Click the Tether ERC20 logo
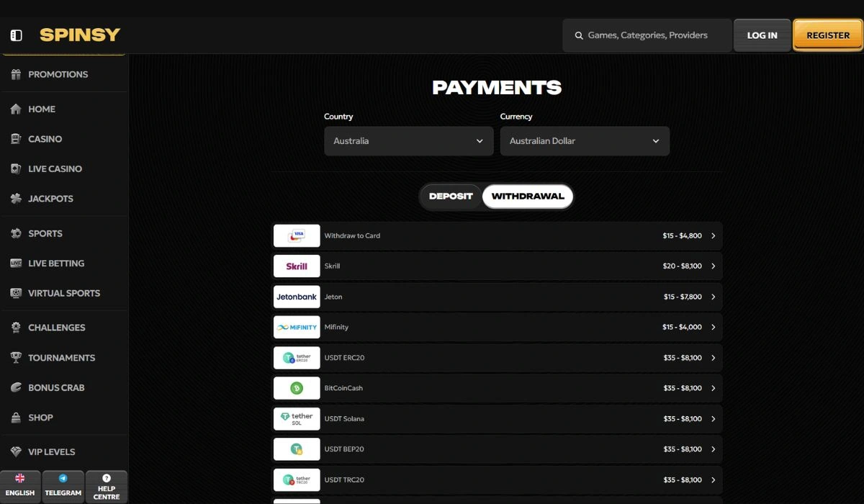This screenshot has height=504, width=864. tap(297, 358)
